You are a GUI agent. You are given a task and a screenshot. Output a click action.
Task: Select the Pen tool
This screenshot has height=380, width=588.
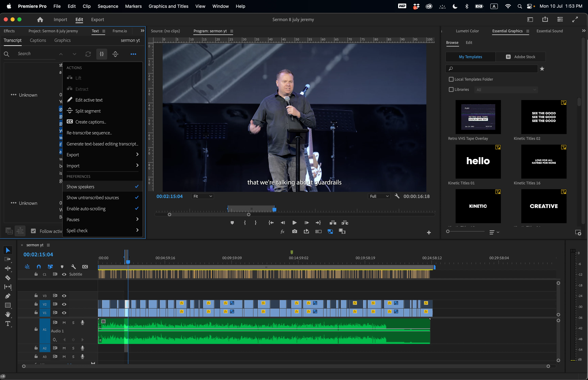(8, 296)
